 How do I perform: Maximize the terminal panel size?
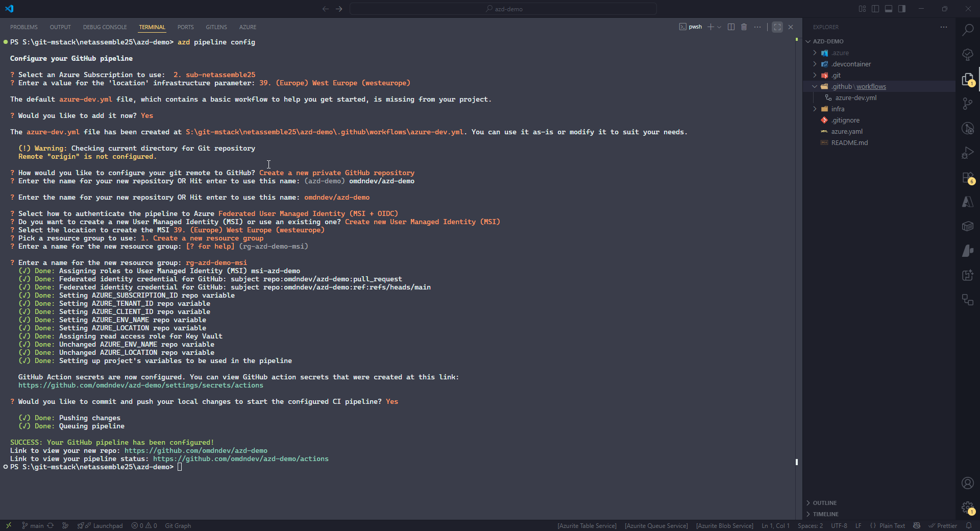pos(777,27)
